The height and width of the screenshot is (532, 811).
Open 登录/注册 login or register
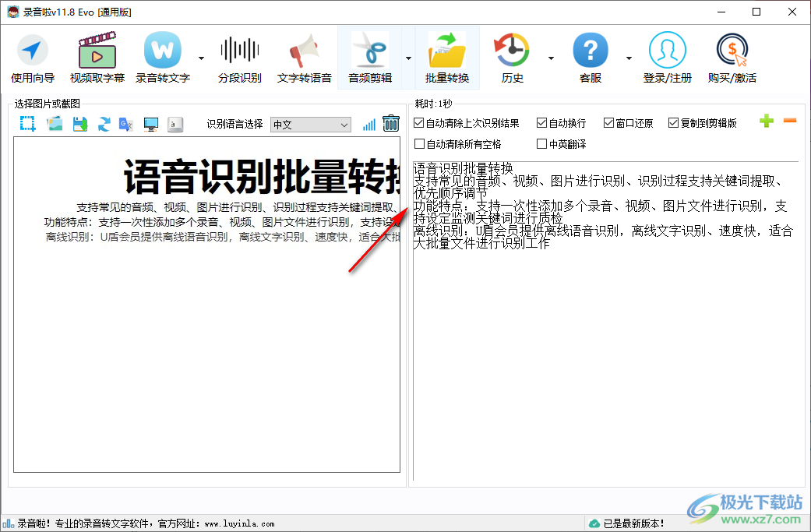[667, 58]
